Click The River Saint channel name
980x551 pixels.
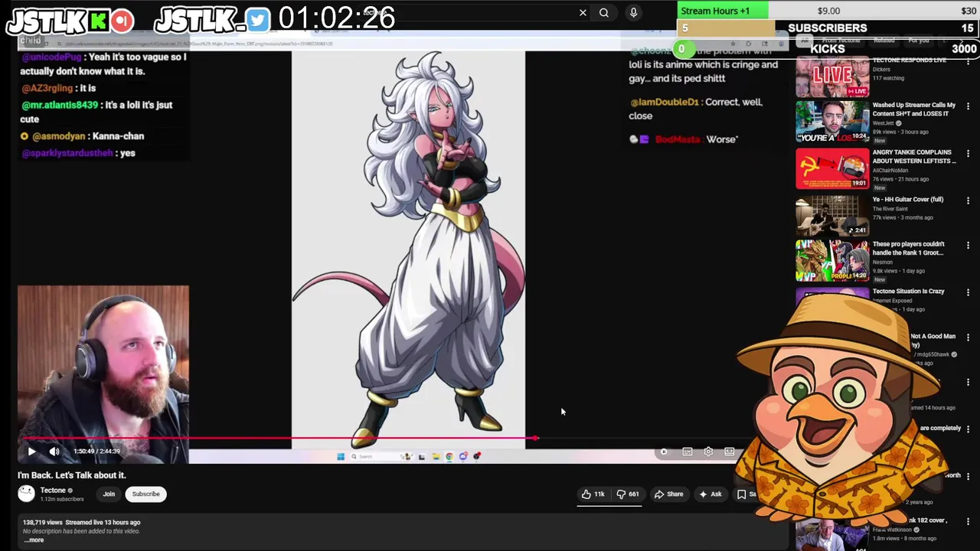890,208
